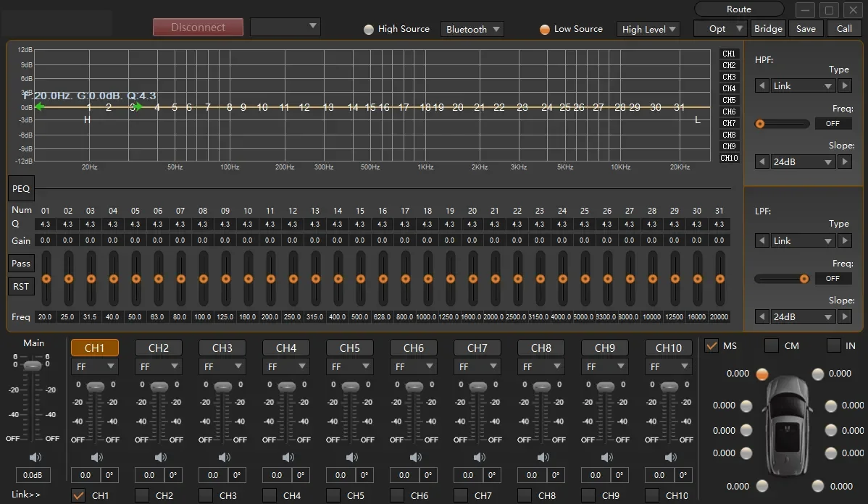Select the highlighted front-left speaker on car

point(761,374)
